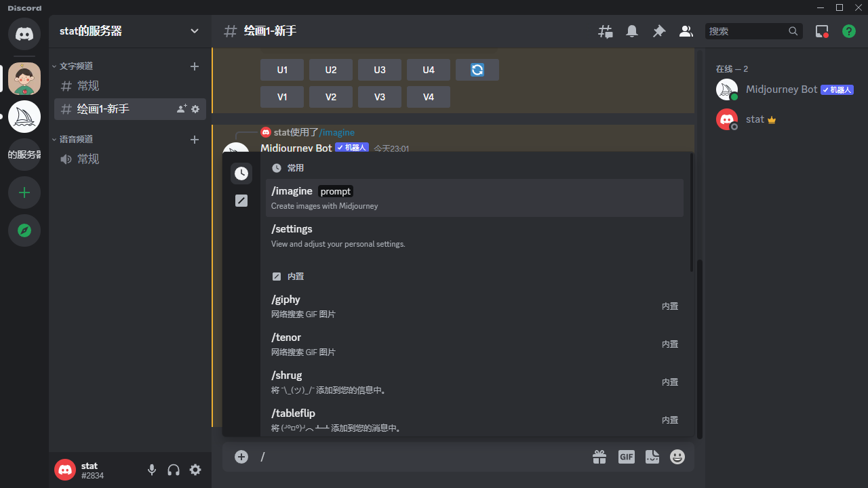Click the Discord window minimize button
Viewport: 868px width, 488px height.
coord(822,7)
